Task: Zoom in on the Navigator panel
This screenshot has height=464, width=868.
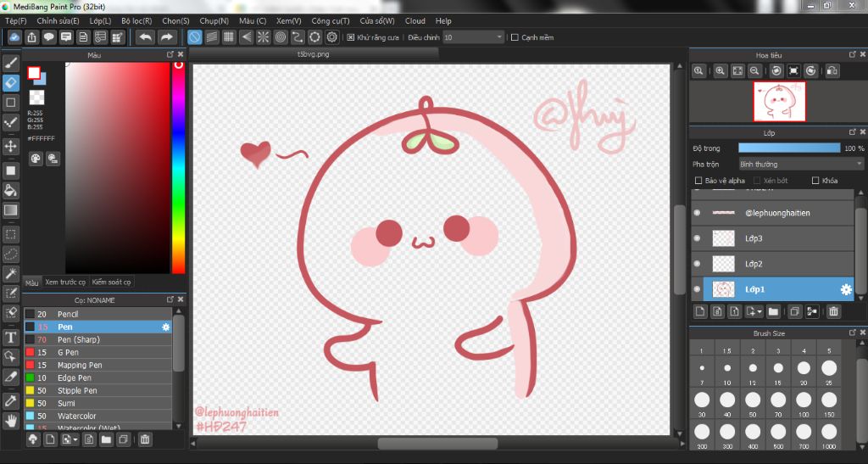Action: click(x=720, y=71)
